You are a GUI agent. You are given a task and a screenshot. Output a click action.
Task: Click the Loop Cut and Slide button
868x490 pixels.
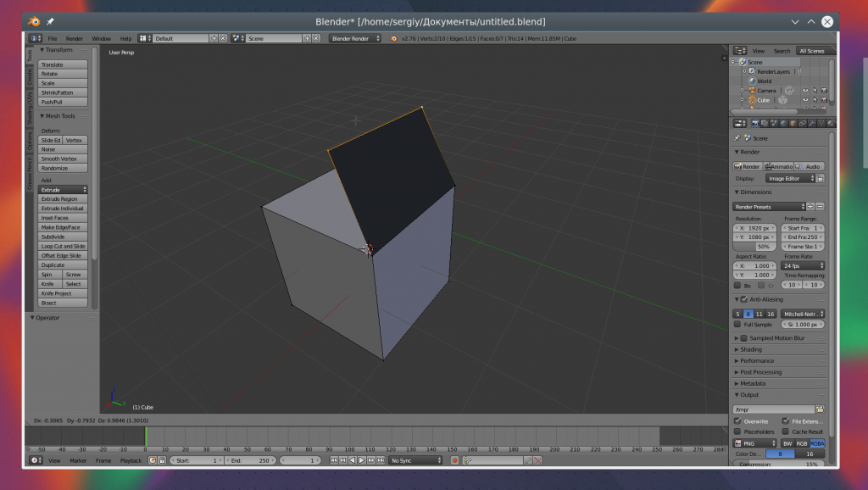[64, 246]
